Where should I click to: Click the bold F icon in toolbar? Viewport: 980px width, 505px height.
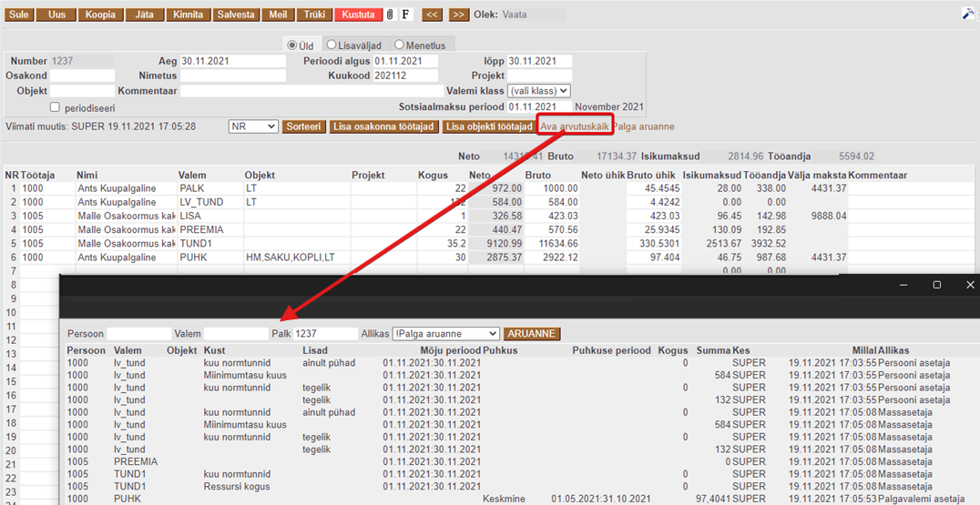406,15
